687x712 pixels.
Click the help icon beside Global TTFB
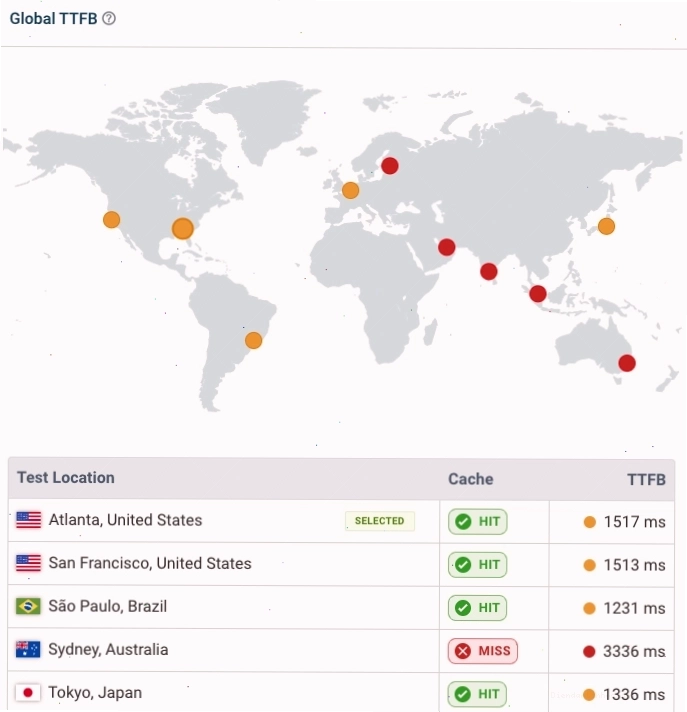click(x=109, y=19)
